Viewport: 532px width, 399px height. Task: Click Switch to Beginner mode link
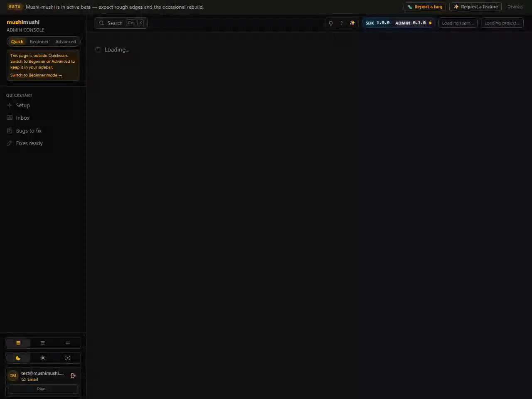click(x=36, y=75)
